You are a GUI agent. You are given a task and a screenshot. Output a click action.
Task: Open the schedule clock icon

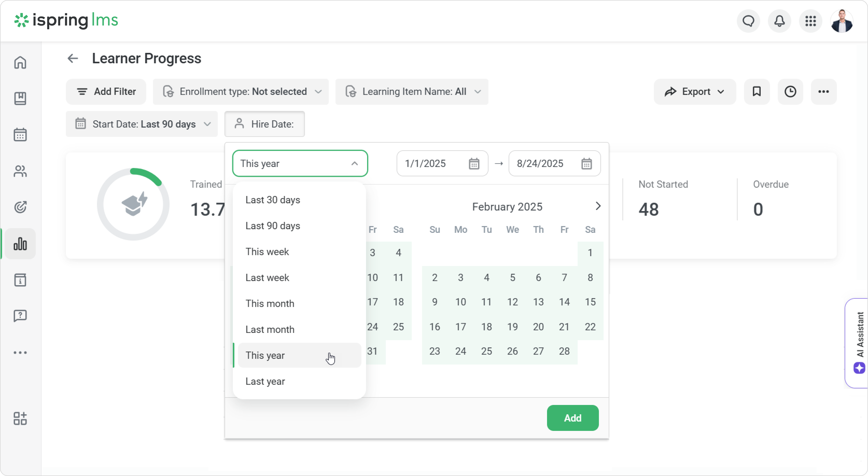point(790,92)
